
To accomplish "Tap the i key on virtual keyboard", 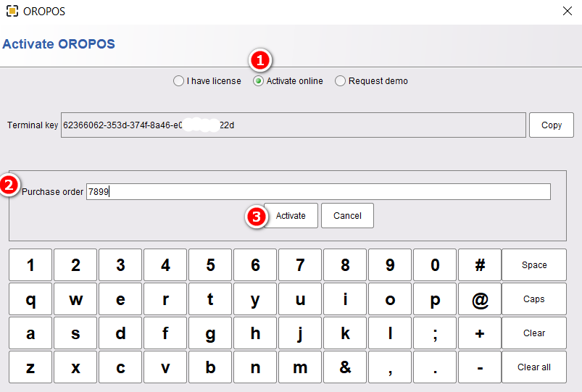I will 345,299.
